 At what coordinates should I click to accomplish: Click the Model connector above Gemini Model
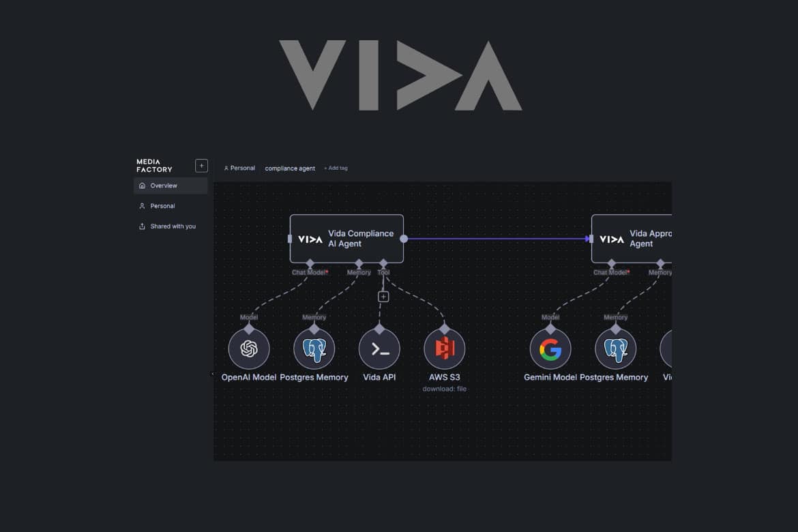click(550, 328)
